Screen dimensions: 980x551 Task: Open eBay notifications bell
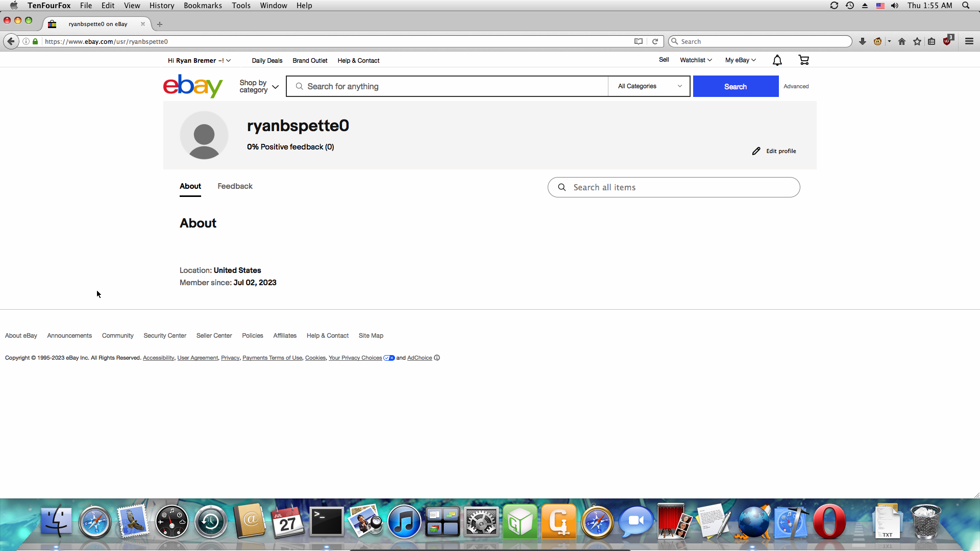click(x=777, y=60)
